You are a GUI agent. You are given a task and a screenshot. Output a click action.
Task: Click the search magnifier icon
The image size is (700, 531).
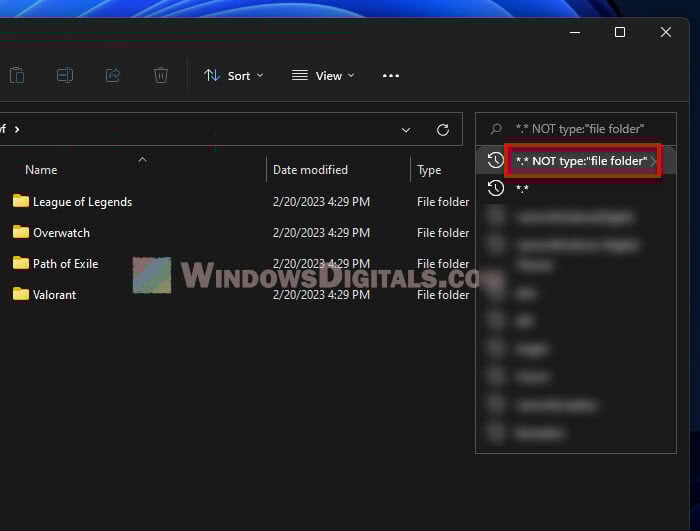(496, 129)
